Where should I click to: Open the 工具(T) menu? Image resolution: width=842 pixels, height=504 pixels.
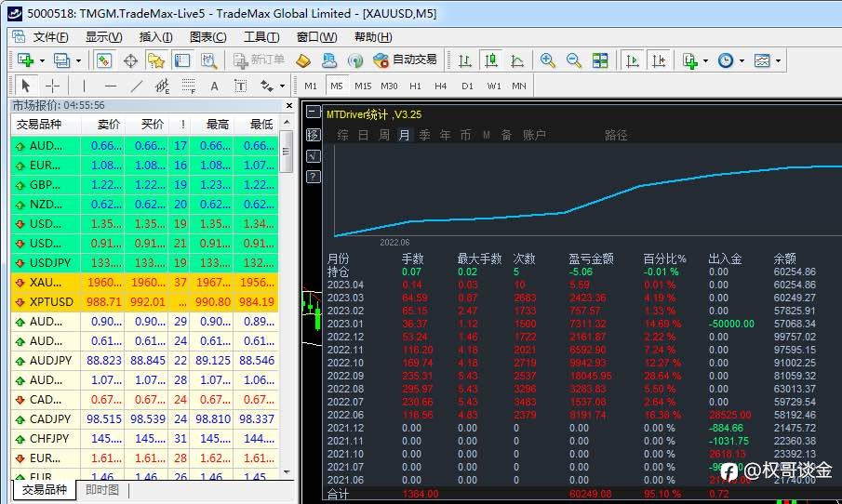(x=261, y=37)
